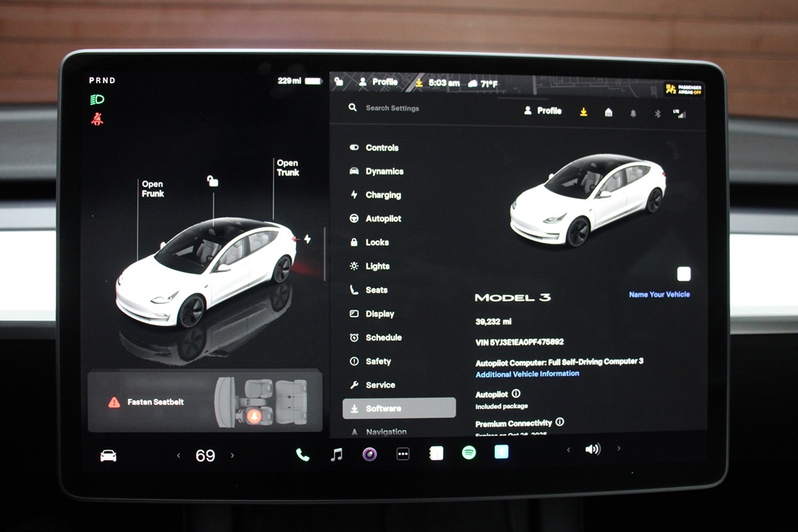
Task: Raise volume with right chevron
Action: (618, 449)
